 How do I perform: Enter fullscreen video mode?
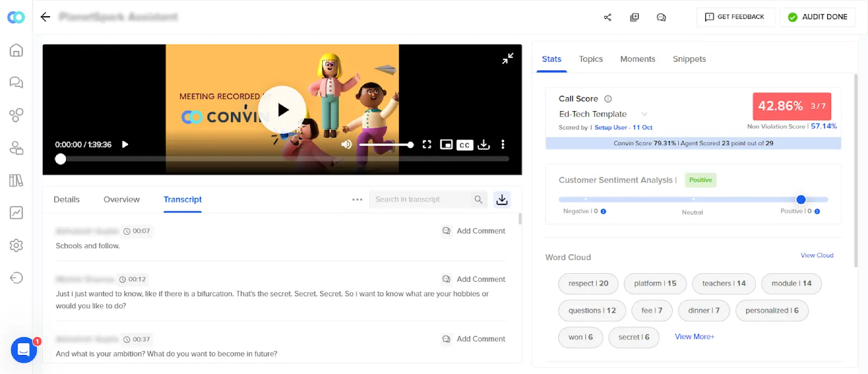click(x=427, y=145)
